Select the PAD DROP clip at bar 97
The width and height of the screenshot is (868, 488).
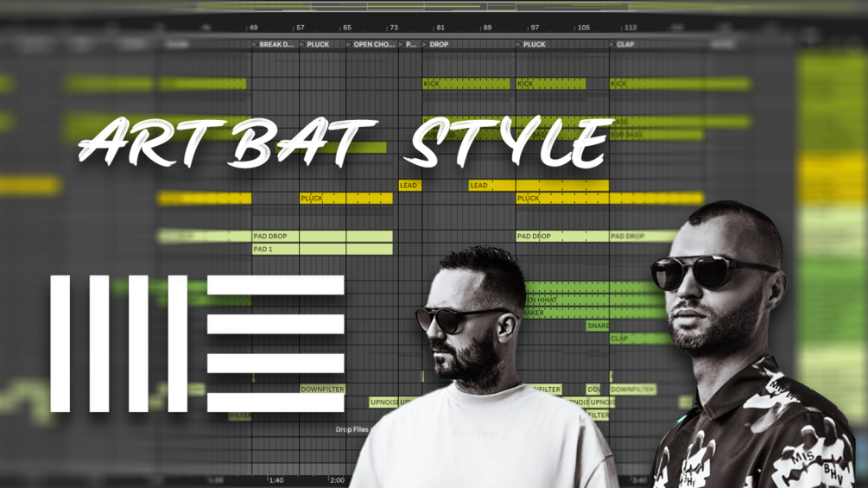(562, 237)
